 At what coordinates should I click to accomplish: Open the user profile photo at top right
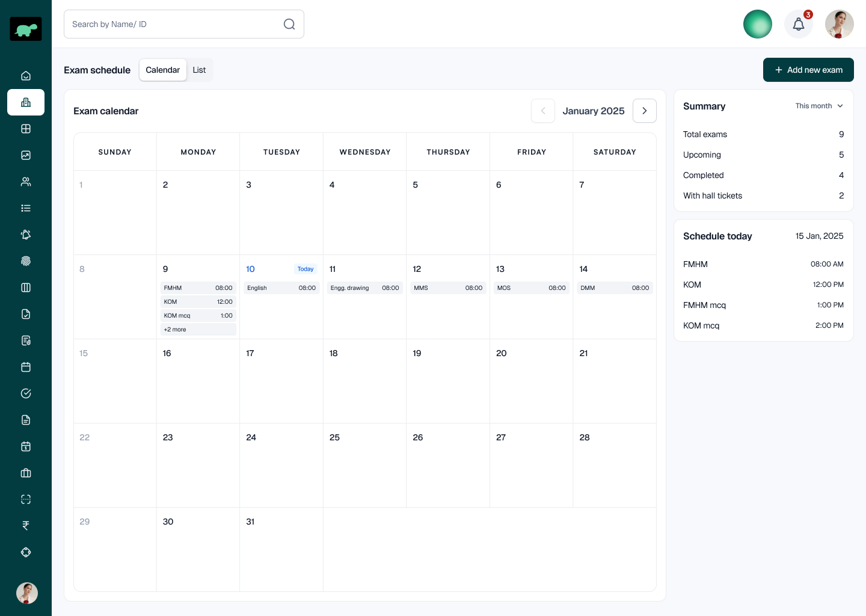(x=840, y=24)
